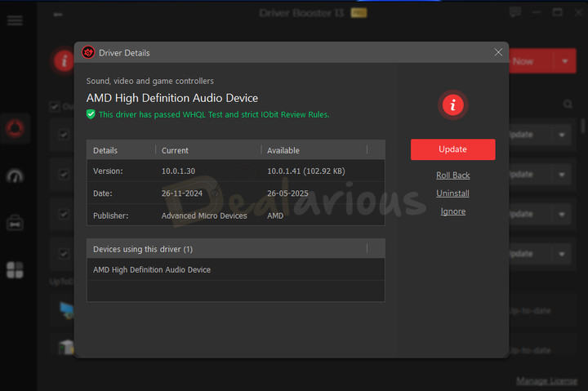Open the Boost speedometer sidebar icon

pyautogui.click(x=15, y=176)
